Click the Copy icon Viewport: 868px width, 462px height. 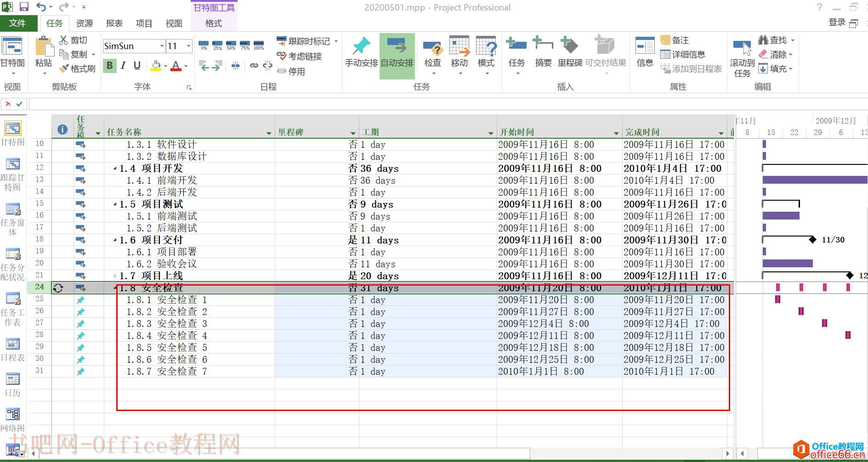click(x=64, y=54)
